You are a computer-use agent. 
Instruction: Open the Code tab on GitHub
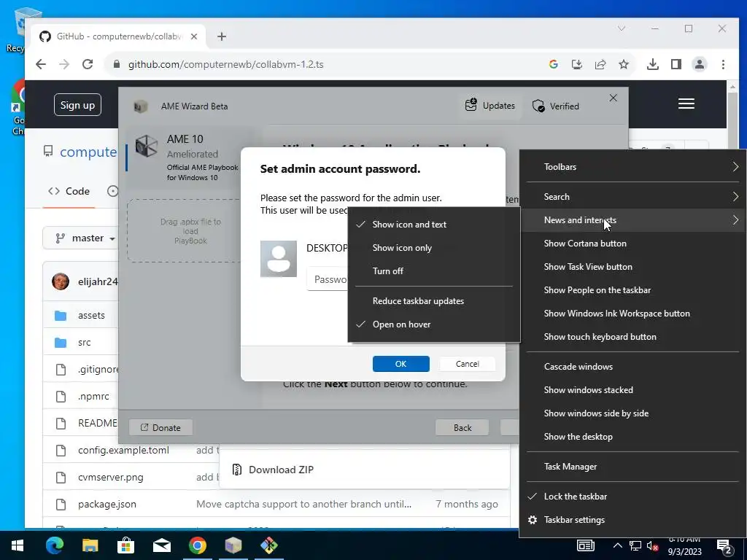69,191
